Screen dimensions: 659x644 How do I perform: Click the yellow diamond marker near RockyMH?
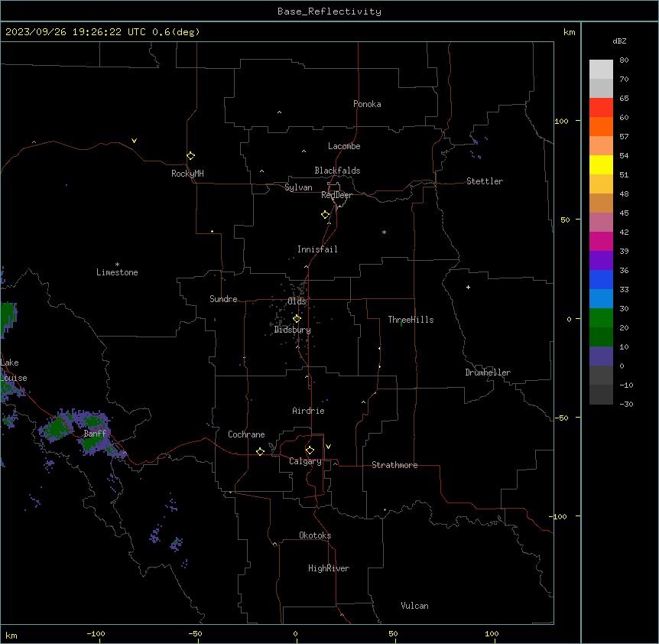click(190, 156)
